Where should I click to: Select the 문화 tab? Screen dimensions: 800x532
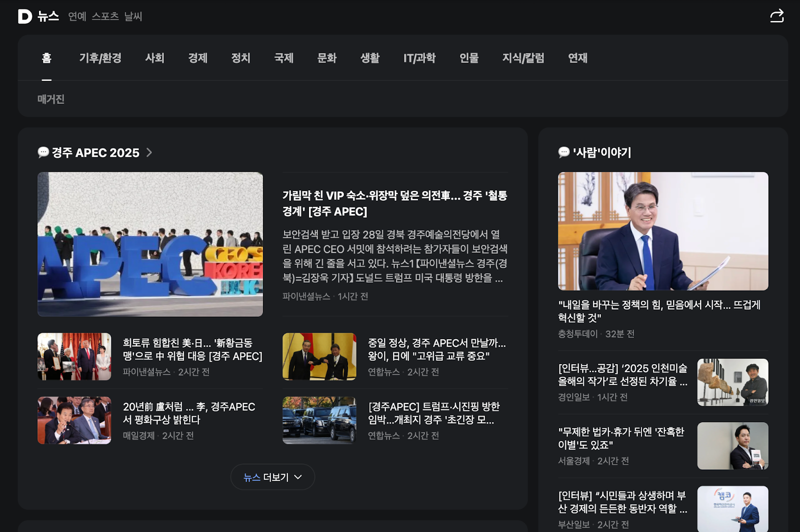pyautogui.click(x=326, y=58)
